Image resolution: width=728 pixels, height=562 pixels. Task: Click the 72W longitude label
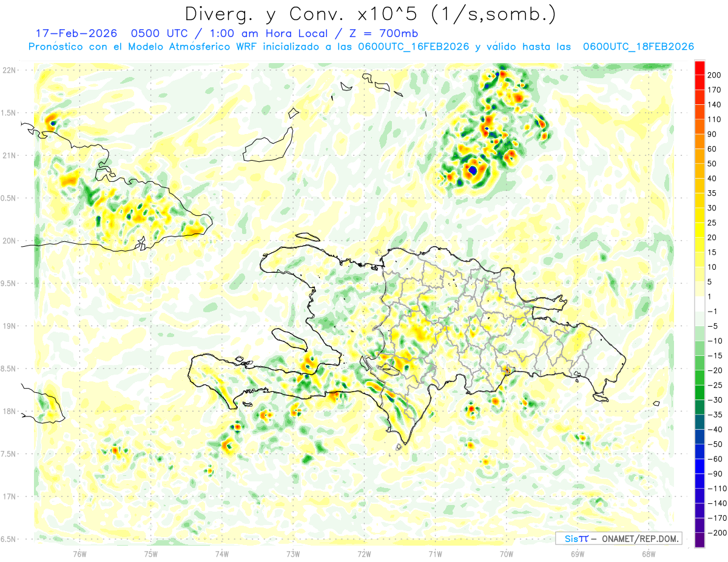[x=364, y=554]
